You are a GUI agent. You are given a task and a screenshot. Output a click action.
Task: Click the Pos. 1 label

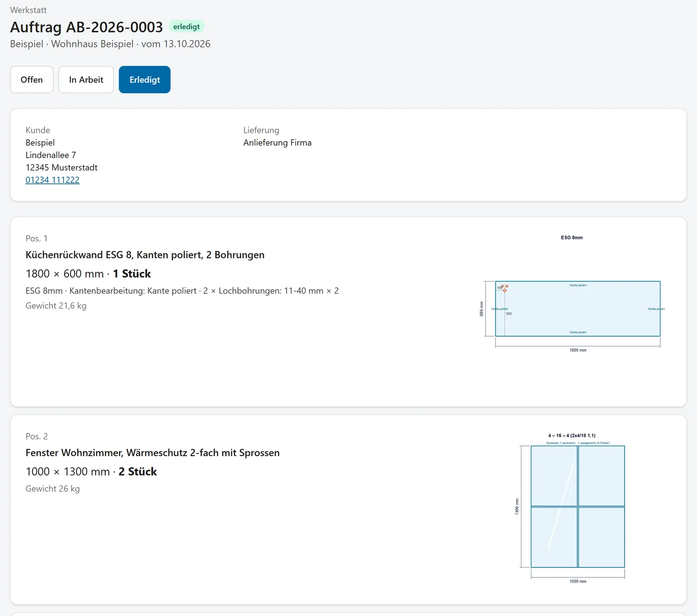(37, 238)
